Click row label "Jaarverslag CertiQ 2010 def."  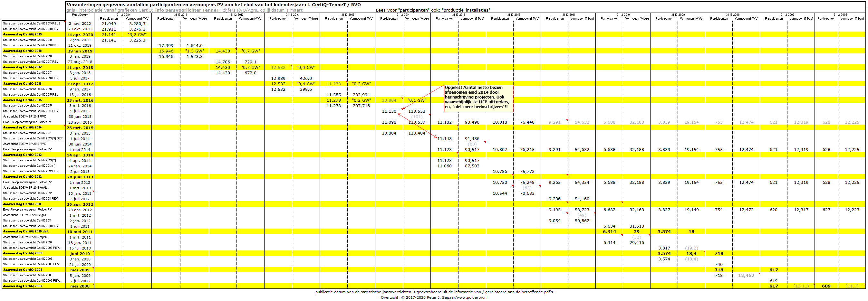[x=26, y=232]
